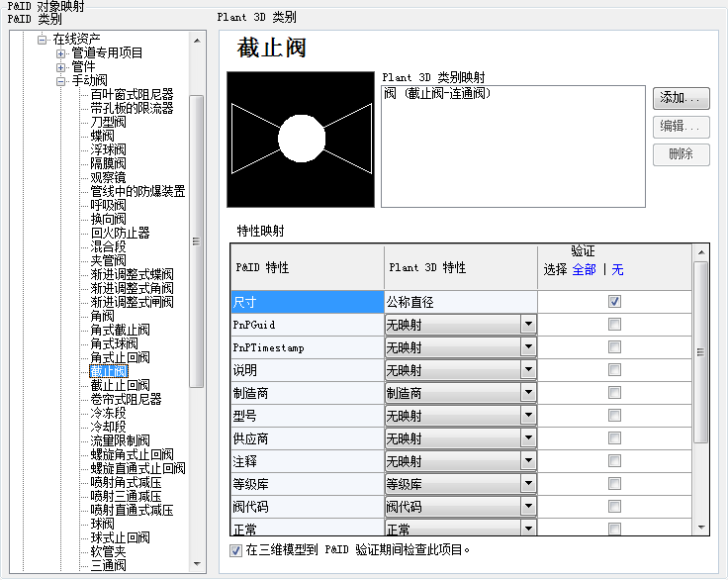The width and height of the screenshot is (728, 580).
Task: Select 带孔板的限流器 in the tree
Action: tap(132, 108)
